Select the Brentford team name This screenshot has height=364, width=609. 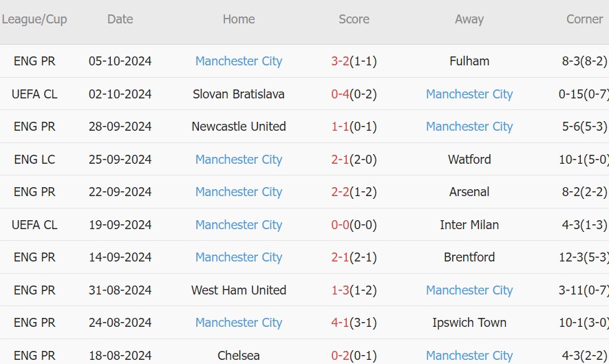pos(469,257)
